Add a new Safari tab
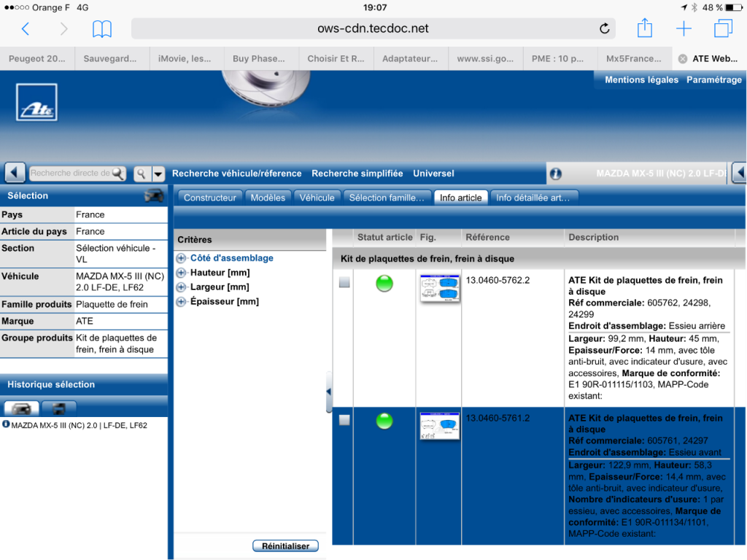 [684, 28]
